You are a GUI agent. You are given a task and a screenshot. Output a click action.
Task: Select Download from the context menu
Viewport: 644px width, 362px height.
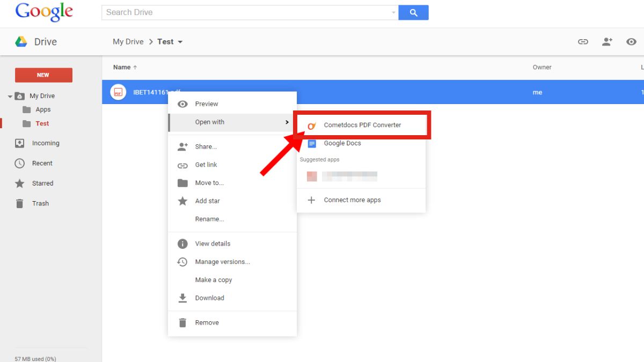coord(209,298)
